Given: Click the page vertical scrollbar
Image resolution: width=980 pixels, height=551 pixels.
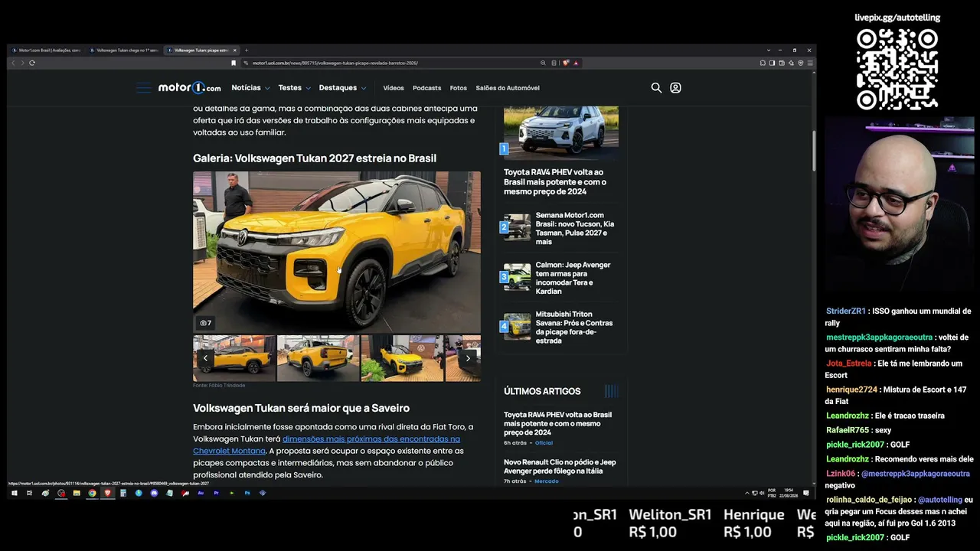Looking at the screenshot, I should 814,151.
